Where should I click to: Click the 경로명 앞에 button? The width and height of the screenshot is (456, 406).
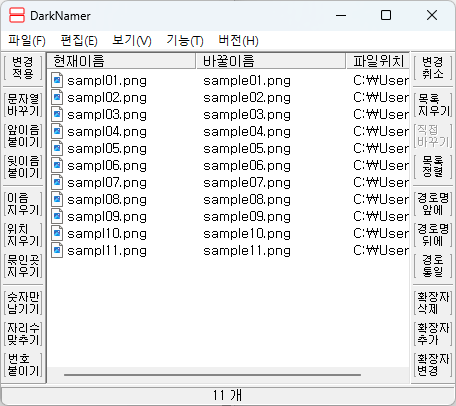pos(433,204)
